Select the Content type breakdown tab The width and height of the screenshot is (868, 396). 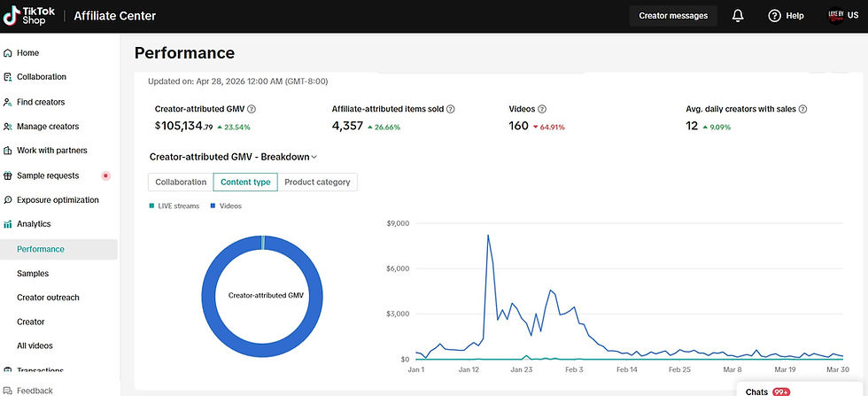(x=245, y=182)
